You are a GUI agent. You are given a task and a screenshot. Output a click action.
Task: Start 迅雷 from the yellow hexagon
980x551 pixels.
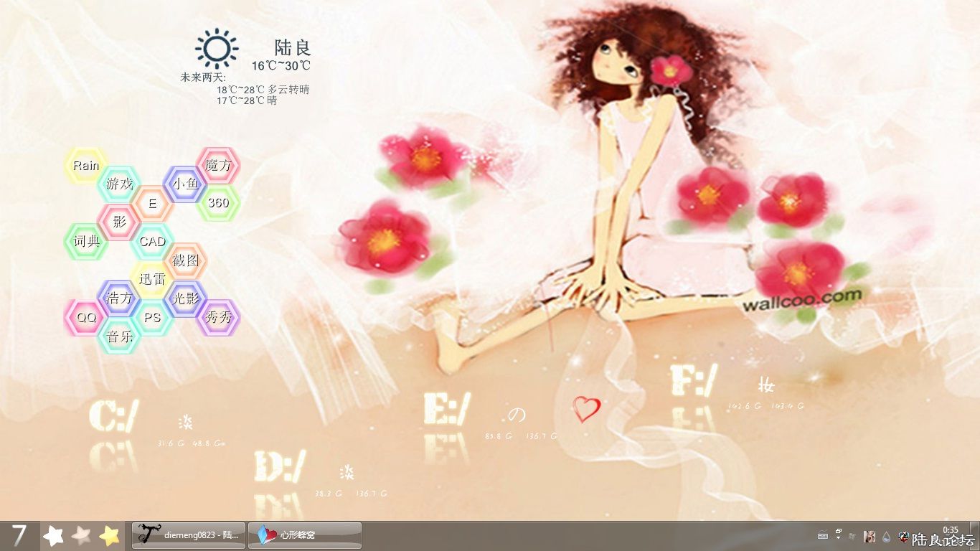click(x=152, y=279)
